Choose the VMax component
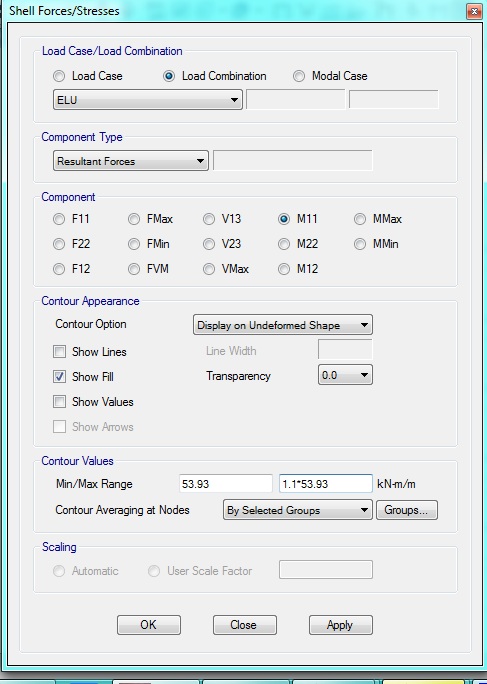 pyautogui.click(x=209, y=269)
